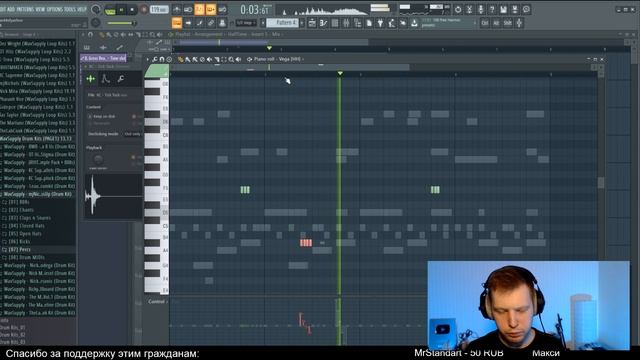Image resolution: width=640 pixels, height=360 pixels.
Task: Click the record transport button
Action: pos(144,9)
